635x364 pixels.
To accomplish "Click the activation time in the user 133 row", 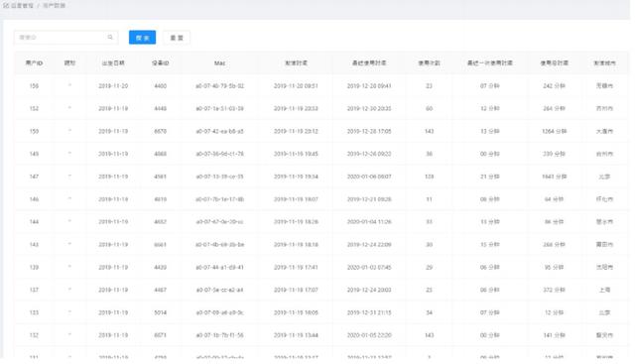I will pos(296,312).
